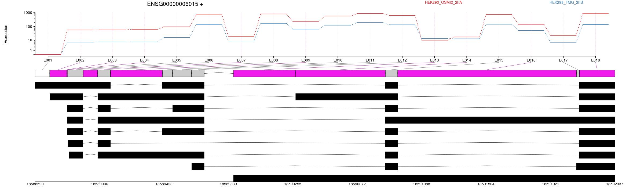644x188 pixels.
Task: Click blue expression line segment above E011
Action: click(x=370, y=23)
